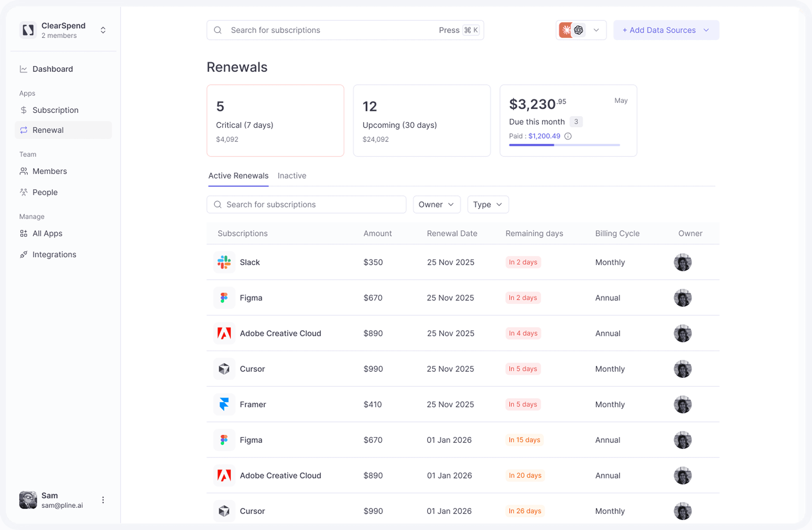Click the ⌘ K shortcut badge
This screenshot has width=812, height=530.
point(471,30)
